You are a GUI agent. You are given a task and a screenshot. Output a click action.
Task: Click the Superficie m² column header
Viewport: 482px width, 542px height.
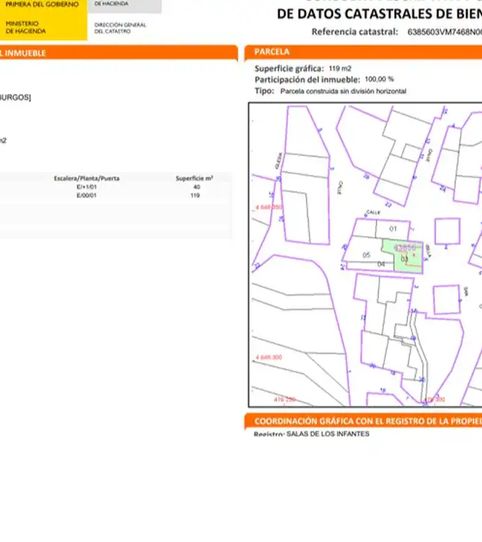pos(194,178)
